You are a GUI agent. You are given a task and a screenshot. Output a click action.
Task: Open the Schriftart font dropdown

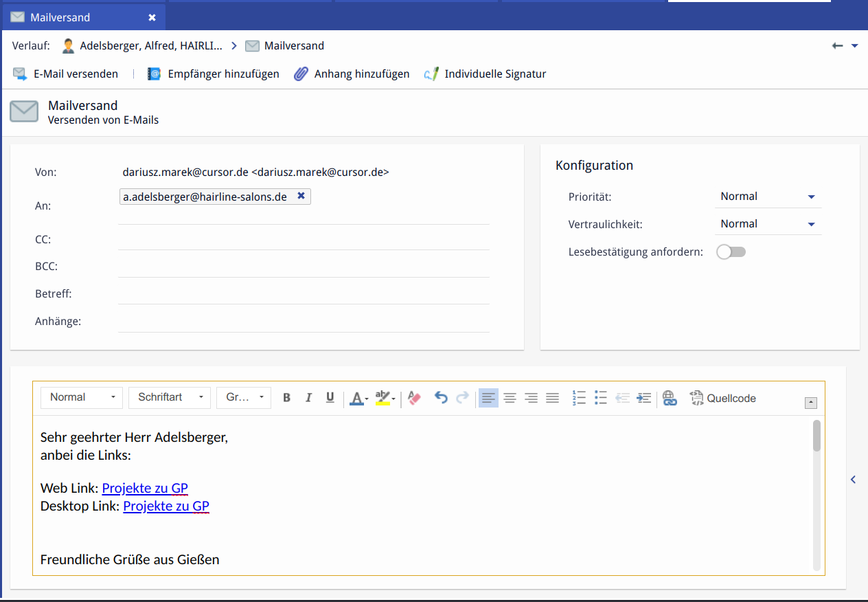click(169, 398)
